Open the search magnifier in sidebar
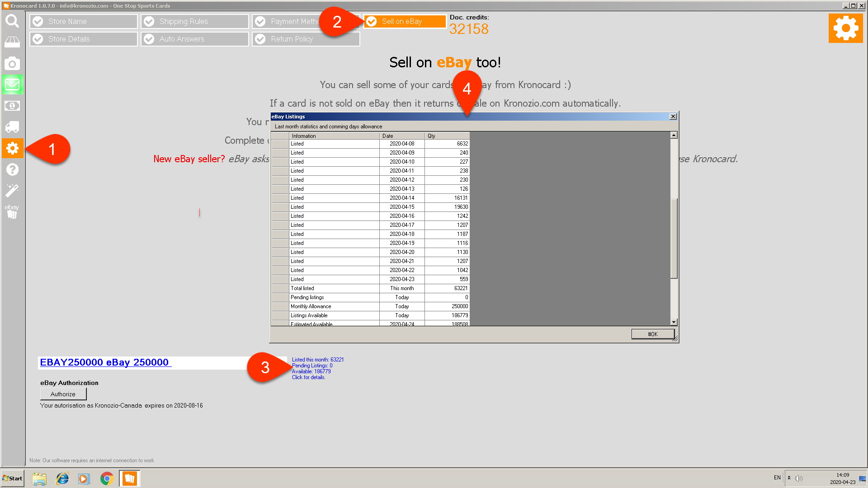868x488 pixels. tap(12, 21)
